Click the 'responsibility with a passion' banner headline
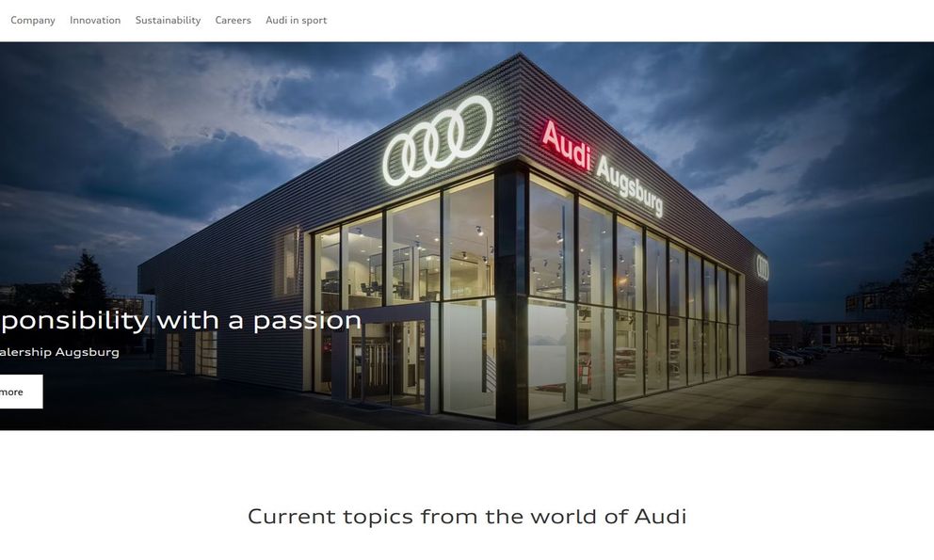This screenshot has width=934, height=560. point(181,321)
